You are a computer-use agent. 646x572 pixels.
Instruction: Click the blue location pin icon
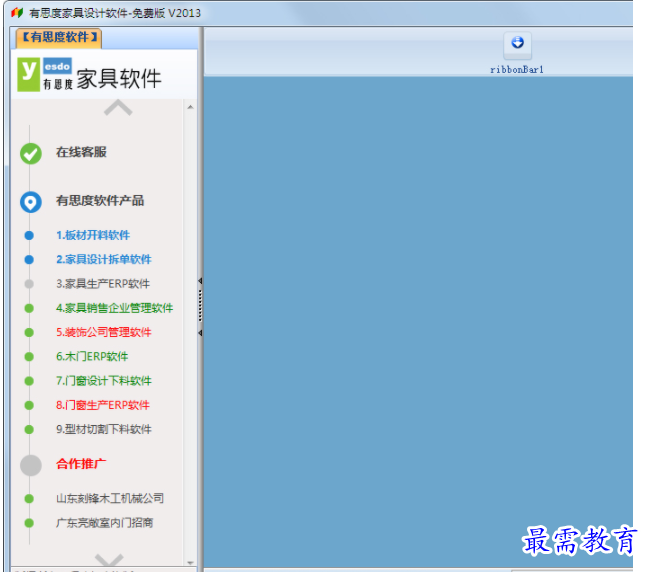point(31,202)
